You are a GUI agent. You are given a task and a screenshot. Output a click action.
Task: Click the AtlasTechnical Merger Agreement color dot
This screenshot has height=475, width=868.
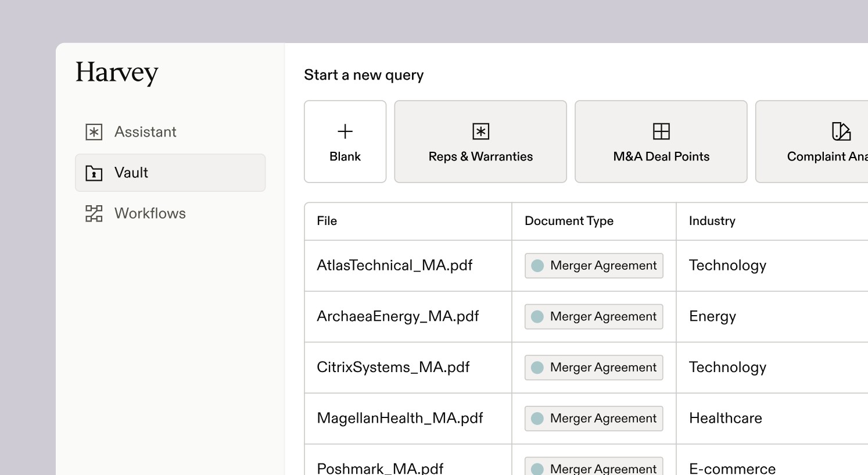(x=537, y=266)
